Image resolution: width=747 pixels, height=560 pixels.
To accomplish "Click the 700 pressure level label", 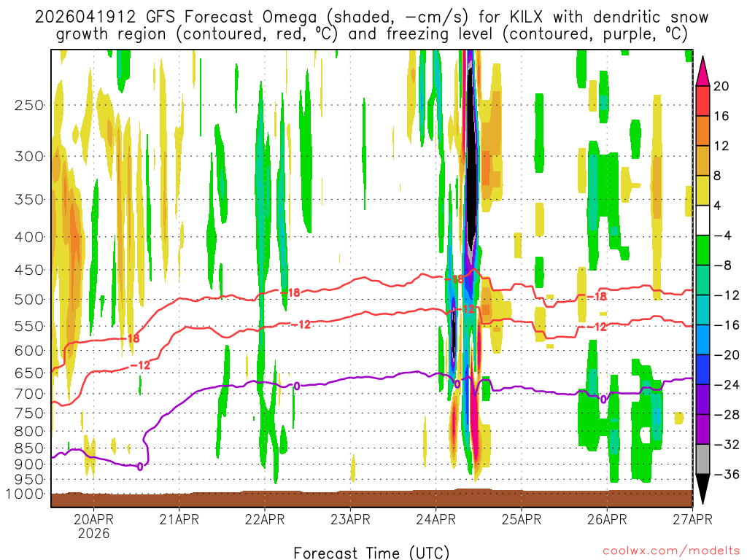I will [29, 394].
